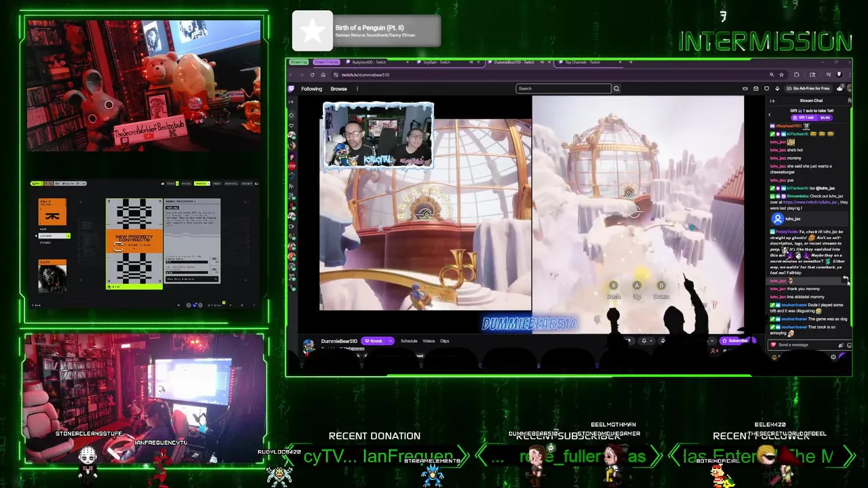The image size is (868, 488).
Task: Open the Following page
Action: pyautogui.click(x=311, y=89)
